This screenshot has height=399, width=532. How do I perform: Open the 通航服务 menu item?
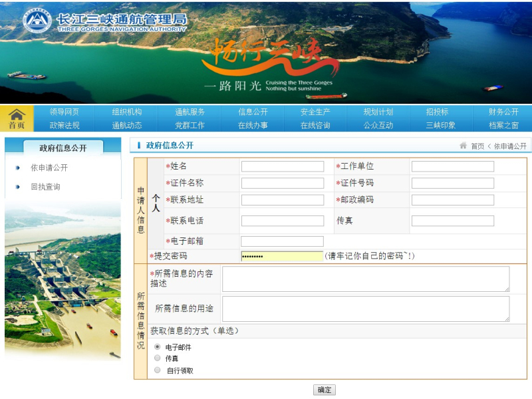190,112
